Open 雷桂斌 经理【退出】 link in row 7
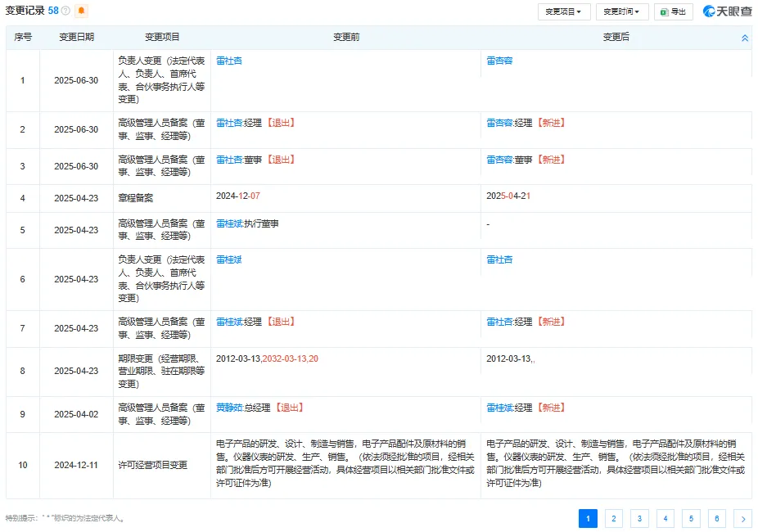Viewport: 758px width, 532px height. tap(228, 322)
